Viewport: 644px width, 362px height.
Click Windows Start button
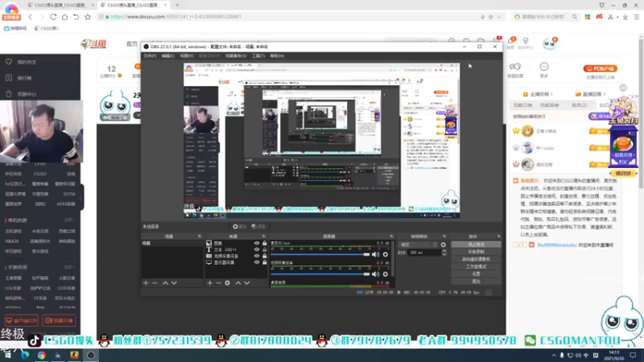(x=8, y=356)
